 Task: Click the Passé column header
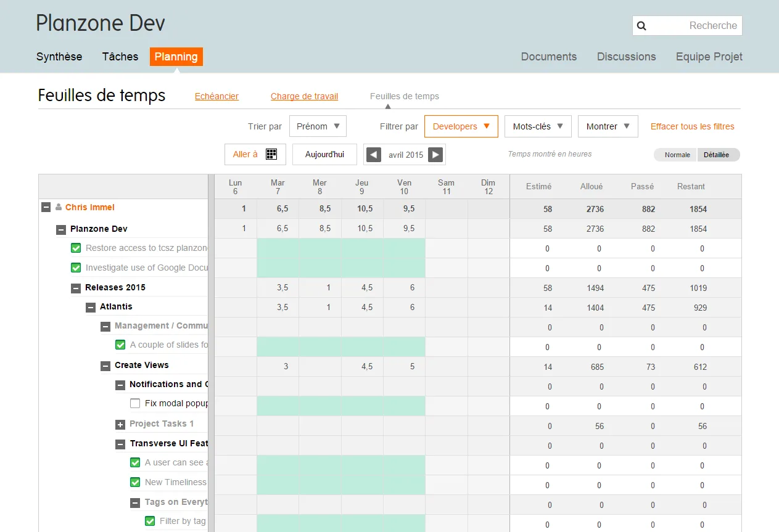(x=642, y=186)
